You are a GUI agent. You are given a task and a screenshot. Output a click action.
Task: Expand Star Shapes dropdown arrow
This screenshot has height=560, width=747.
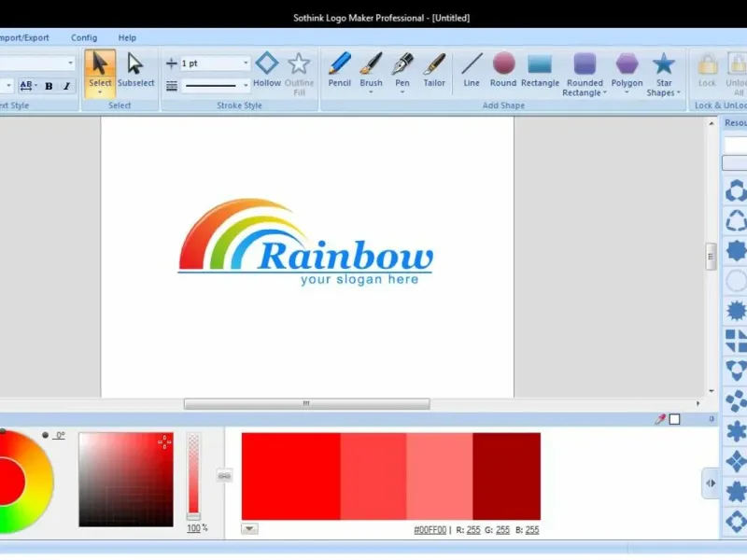tap(679, 92)
